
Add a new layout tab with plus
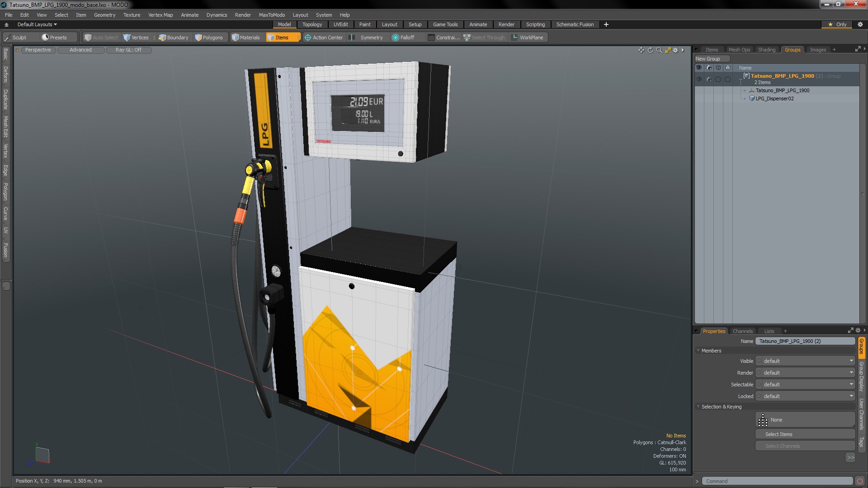tap(606, 24)
